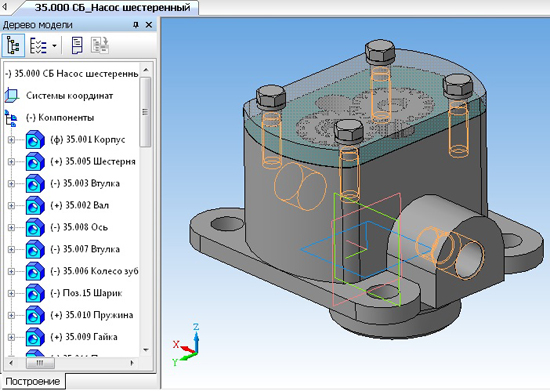Viewport: 550px width, 391px height.
Task: Switch to the 35.000 СБ_Насос шестеренный tab
Action: point(112,7)
